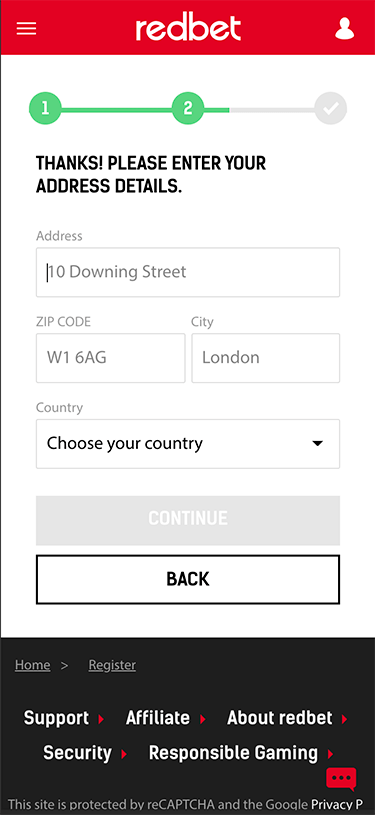Focus the Address input field
This screenshot has height=815, width=375.
pos(188,272)
